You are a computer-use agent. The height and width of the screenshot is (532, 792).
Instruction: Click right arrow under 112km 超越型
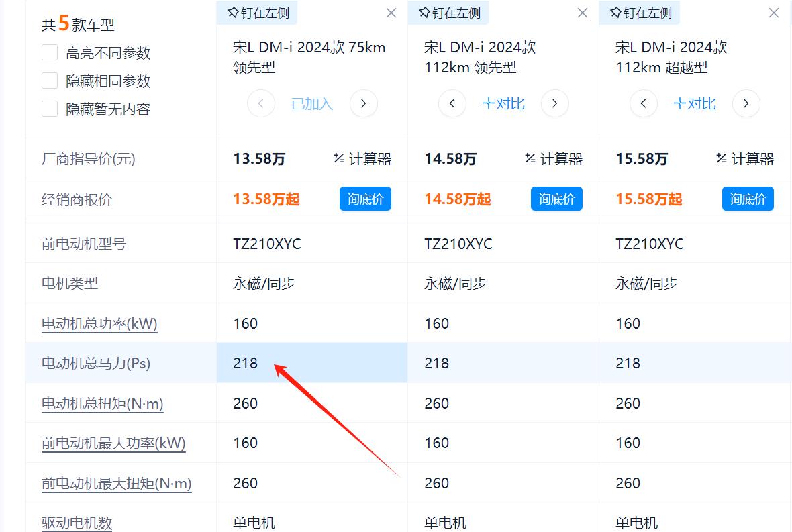(x=746, y=103)
